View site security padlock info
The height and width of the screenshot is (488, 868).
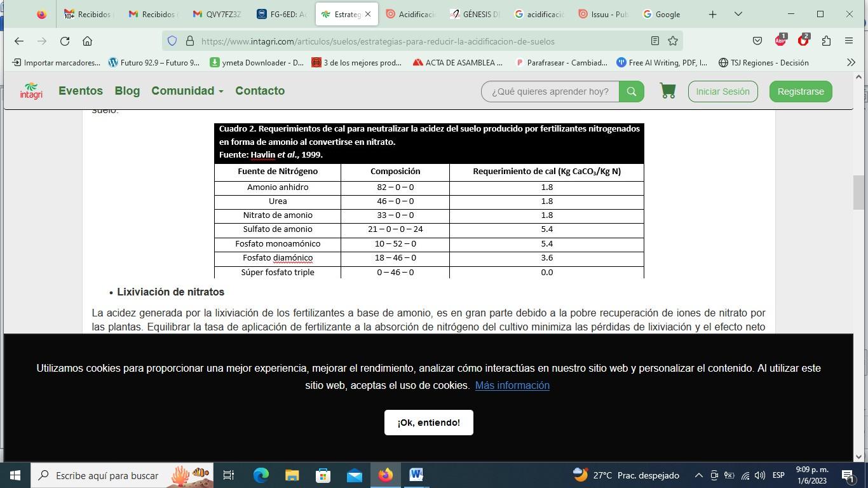189,41
